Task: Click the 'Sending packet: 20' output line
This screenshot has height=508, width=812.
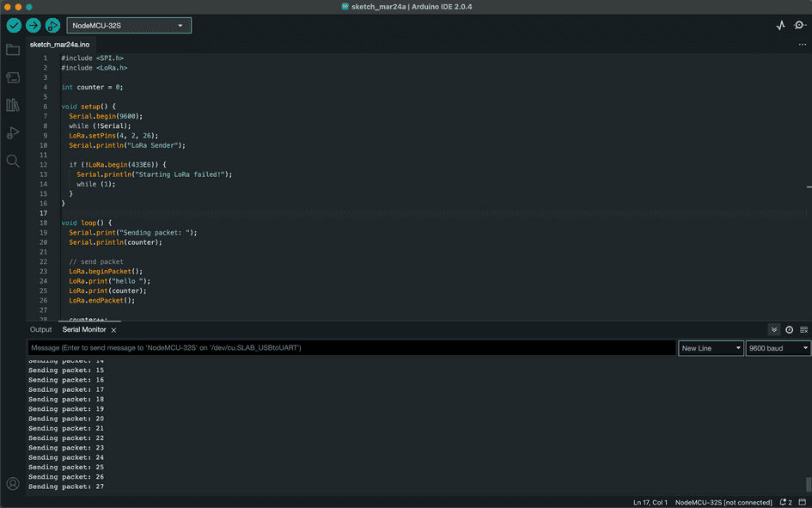Action: [66, 419]
